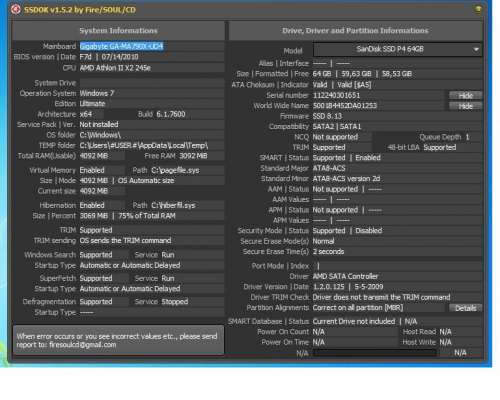Image resolution: width=500 pixels, height=400 pixels.
Task: Select the NCQ value Not supported
Action: [335, 137]
